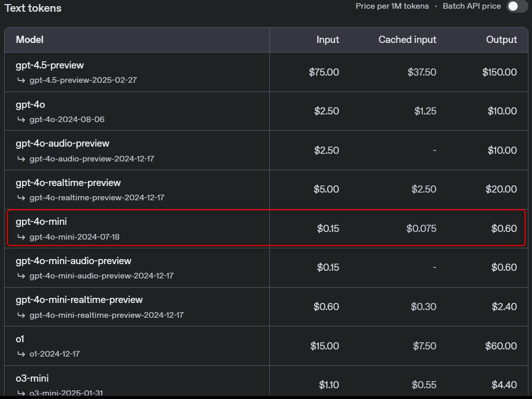The height and width of the screenshot is (399, 532).
Task: Select the o3-mini model name
Action: (32, 378)
